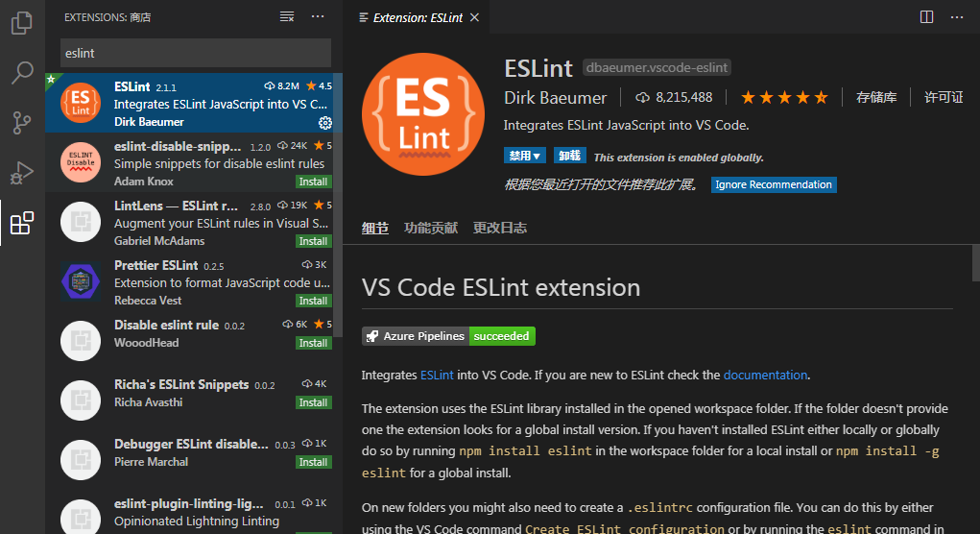
Task: Select the Extensions view icon
Action: 22,223
